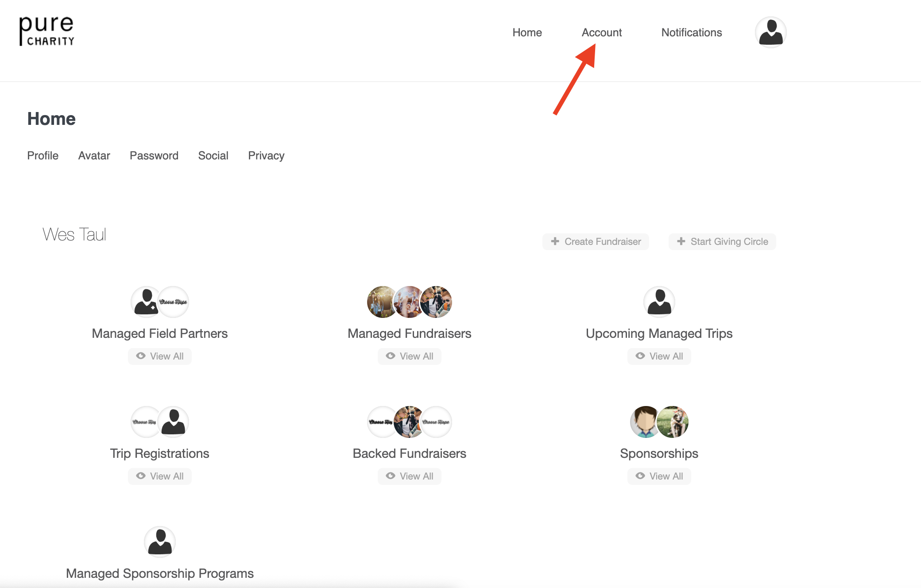
Task: Switch to the Password tab
Action: coord(154,155)
